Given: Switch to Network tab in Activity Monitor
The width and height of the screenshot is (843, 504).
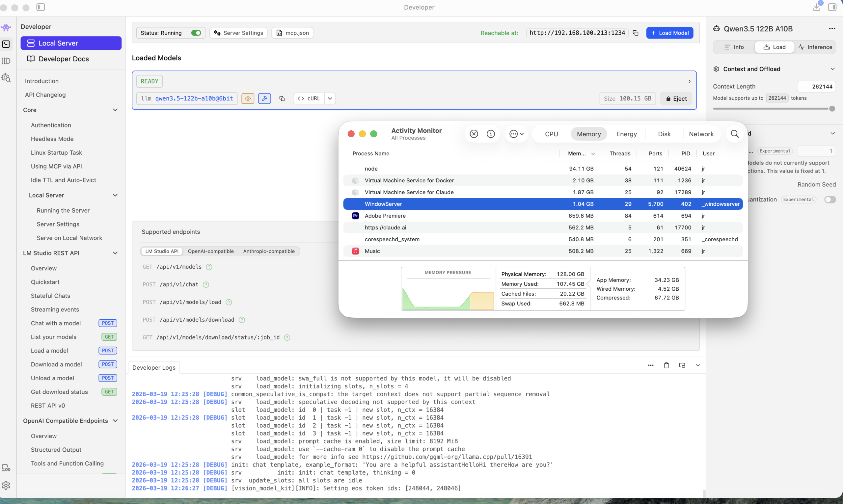Looking at the screenshot, I should (701, 134).
